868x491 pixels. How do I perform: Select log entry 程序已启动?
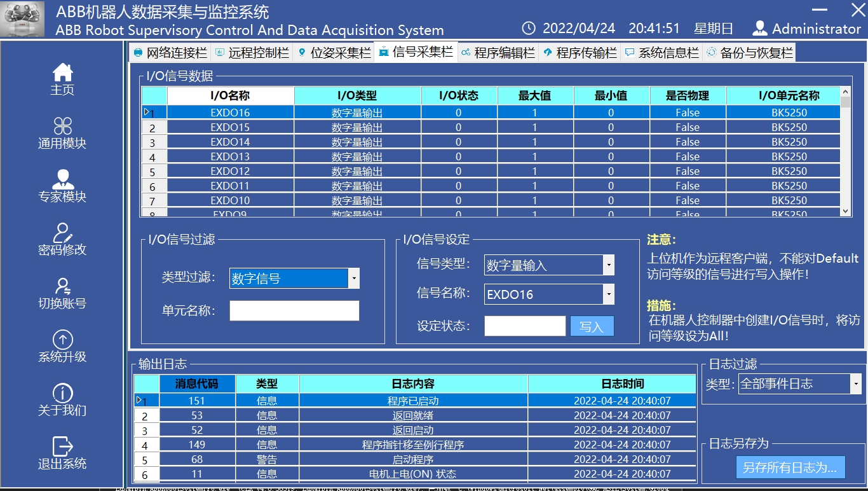coord(413,401)
